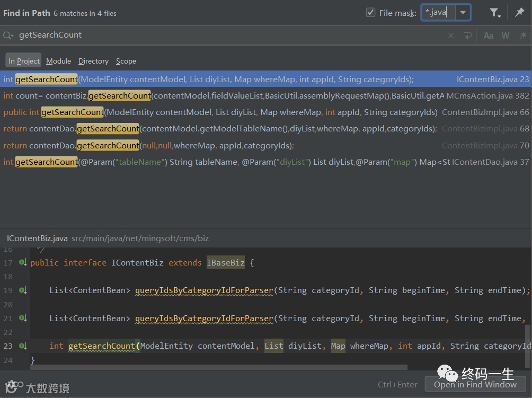Switch to the Module scope tab
Screen dimensions: 532x398
click(58, 61)
